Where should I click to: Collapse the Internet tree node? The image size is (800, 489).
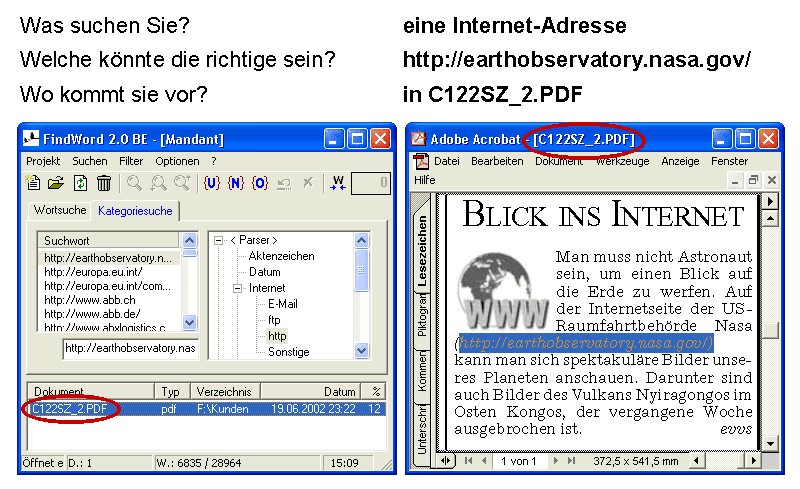pos(237,288)
